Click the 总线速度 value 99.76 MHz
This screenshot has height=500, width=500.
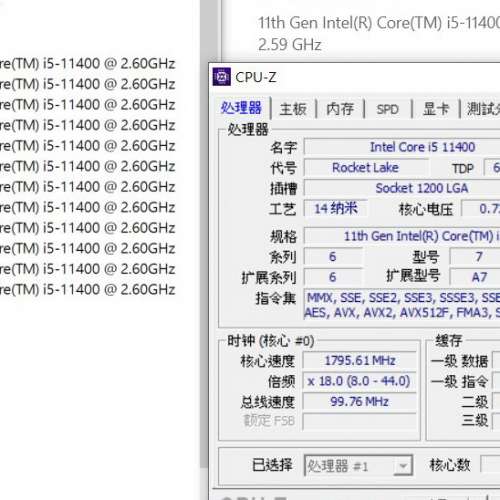click(x=359, y=401)
